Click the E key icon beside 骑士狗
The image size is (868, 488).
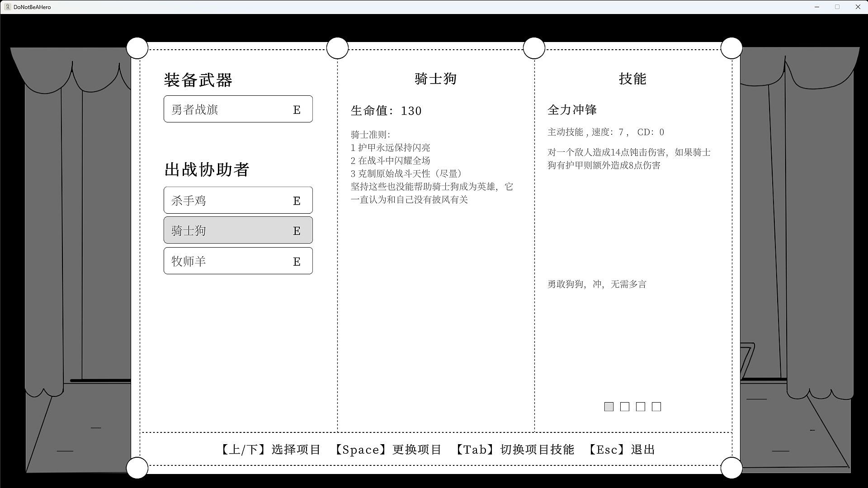(297, 231)
